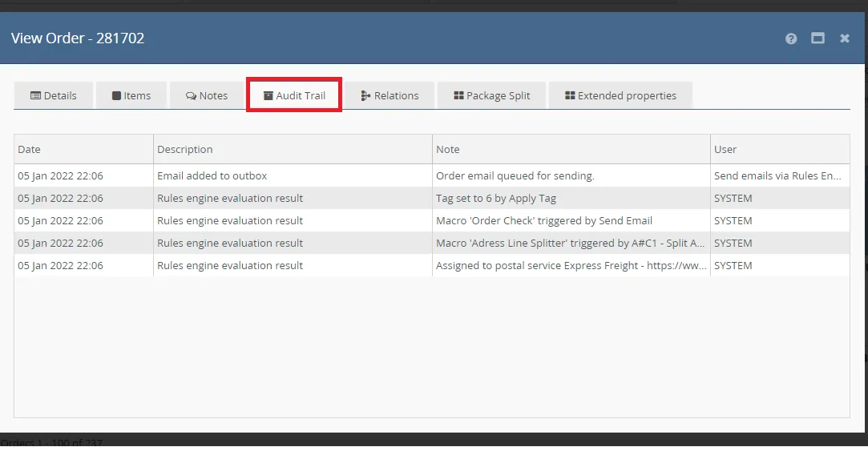Click 'Send emails via Rules En...' user cell
Screen dimensions: 868x451
tap(780, 176)
